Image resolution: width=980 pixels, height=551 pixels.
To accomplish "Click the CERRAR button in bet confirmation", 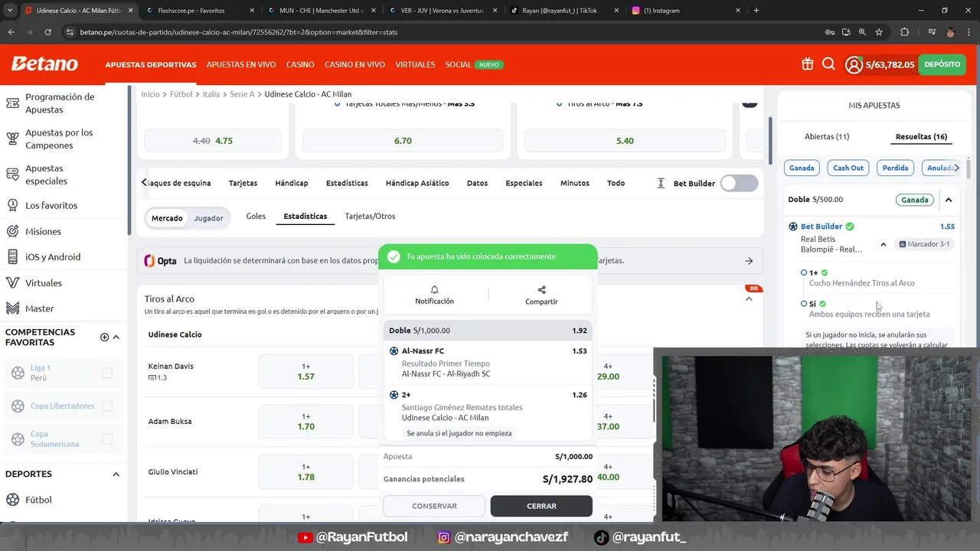I will [541, 506].
